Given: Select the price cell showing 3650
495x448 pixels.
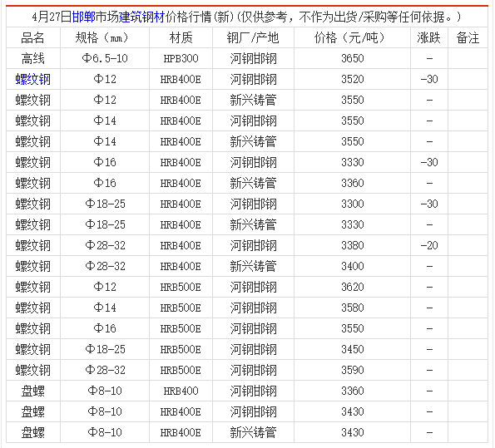Looking at the screenshot, I should tap(352, 58).
